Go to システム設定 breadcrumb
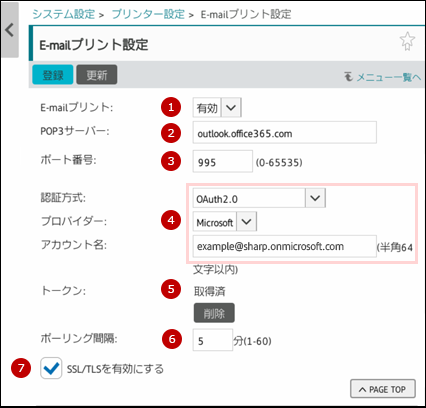The image size is (426, 408). [64, 14]
